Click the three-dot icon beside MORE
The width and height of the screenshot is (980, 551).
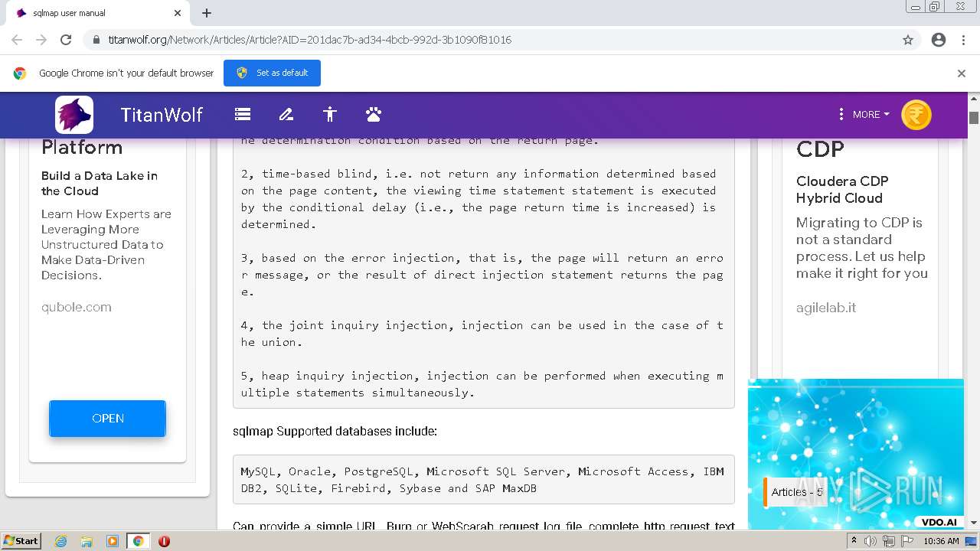[x=841, y=114]
